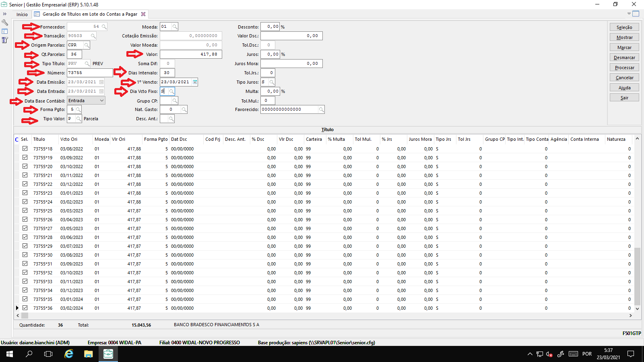Open the Windows Start menu
The width and height of the screenshot is (644, 362).
10,354
